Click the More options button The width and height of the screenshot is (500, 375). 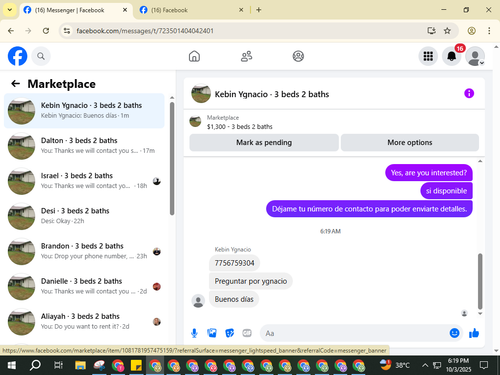(410, 143)
